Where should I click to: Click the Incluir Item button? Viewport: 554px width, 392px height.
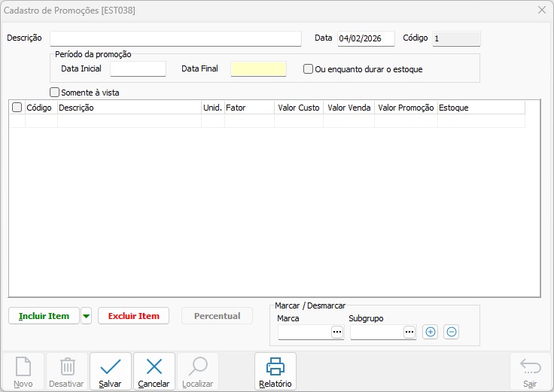coord(44,316)
